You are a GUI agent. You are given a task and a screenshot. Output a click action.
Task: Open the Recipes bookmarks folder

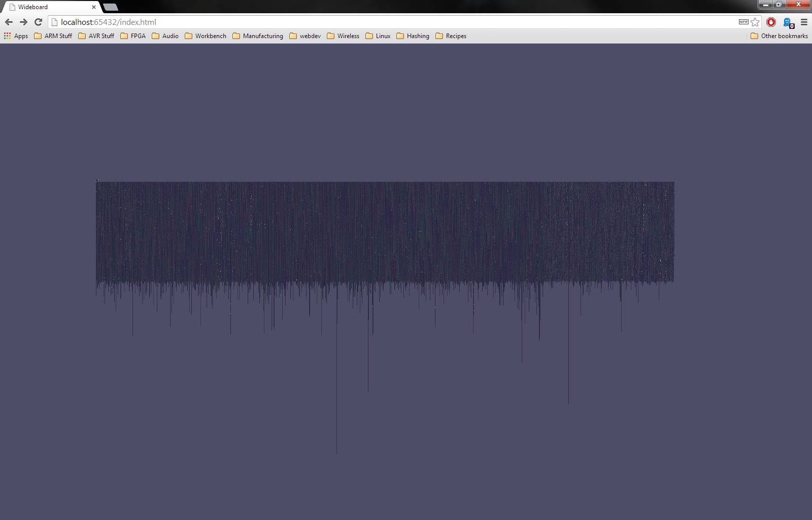[451, 36]
